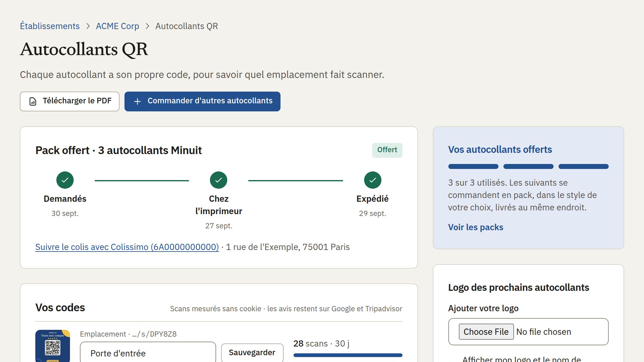Click the Chez l'imprimeur step checkmark
Screen dimensions: 644x362
point(219,180)
